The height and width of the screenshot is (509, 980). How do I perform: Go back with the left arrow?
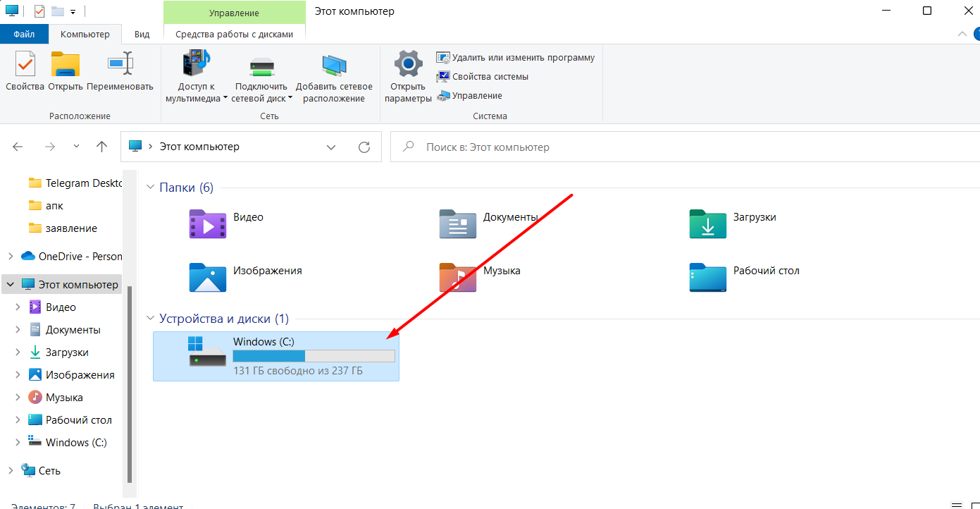coord(18,147)
